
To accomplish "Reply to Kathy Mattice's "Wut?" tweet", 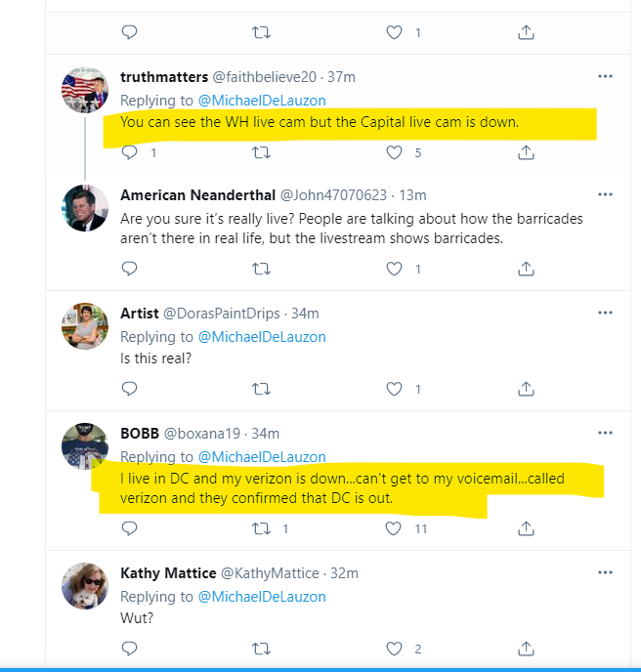I will point(129,649).
